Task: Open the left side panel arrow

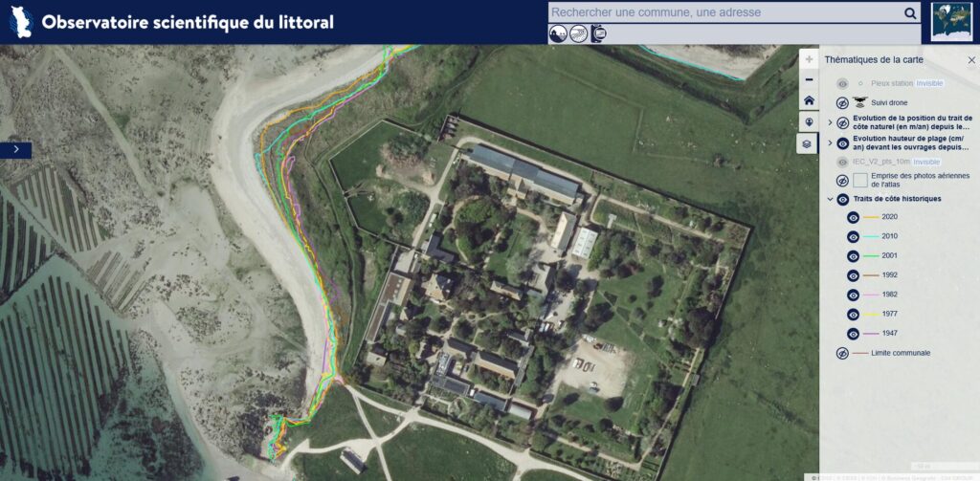Action: (15, 150)
